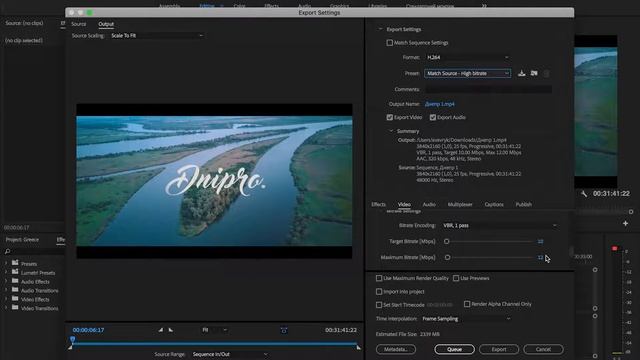Open the Source Range dropdown
This screenshot has width=640, height=360.
click(x=230, y=354)
